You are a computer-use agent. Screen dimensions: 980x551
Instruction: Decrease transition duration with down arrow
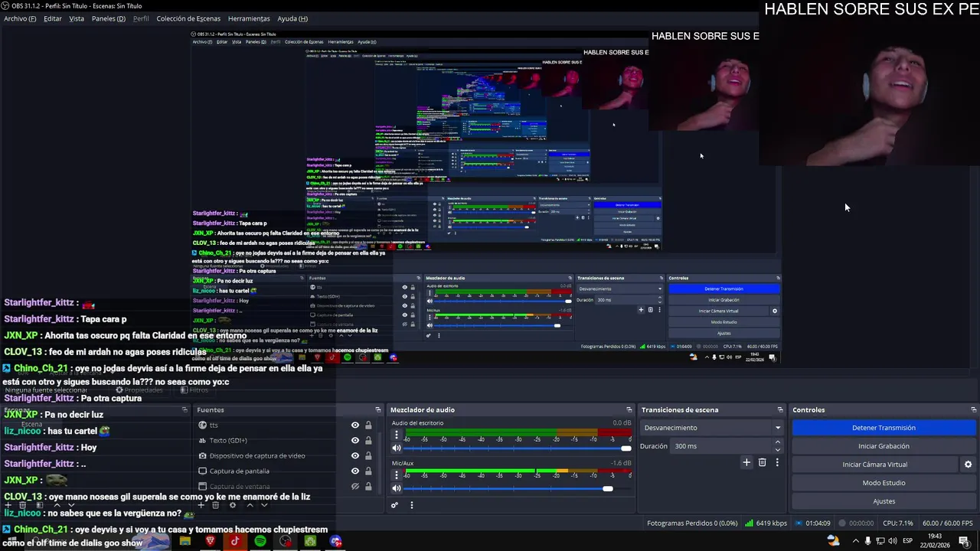(x=778, y=450)
